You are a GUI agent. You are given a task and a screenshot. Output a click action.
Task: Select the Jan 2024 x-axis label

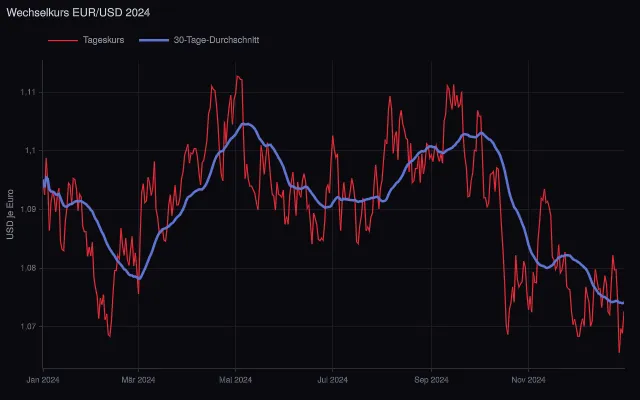(x=43, y=380)
